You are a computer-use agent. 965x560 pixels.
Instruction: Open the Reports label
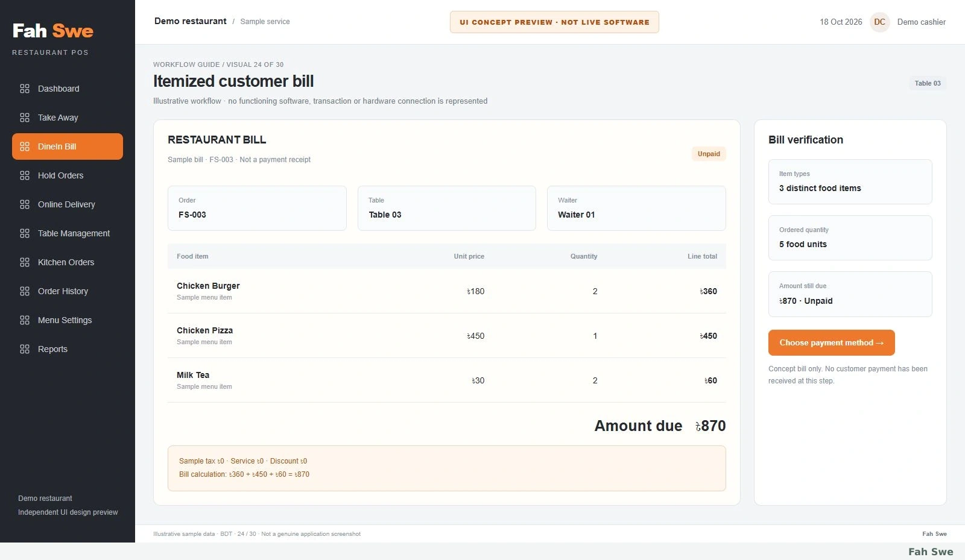coord(52,349)
